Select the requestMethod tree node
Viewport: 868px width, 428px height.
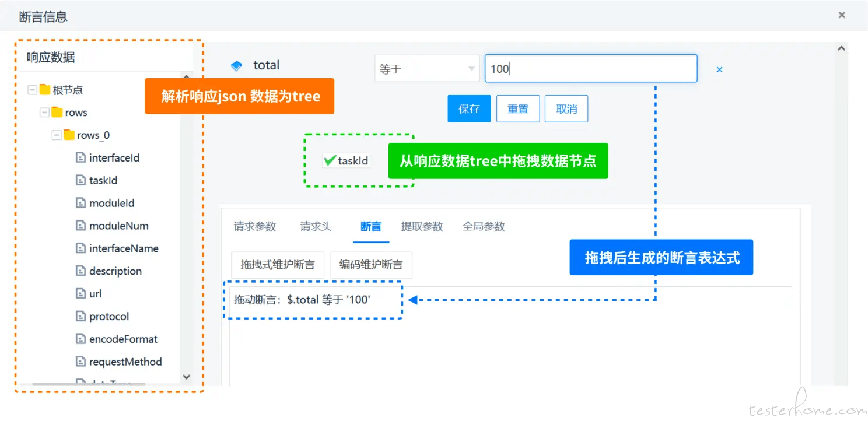tap(125, 362)
